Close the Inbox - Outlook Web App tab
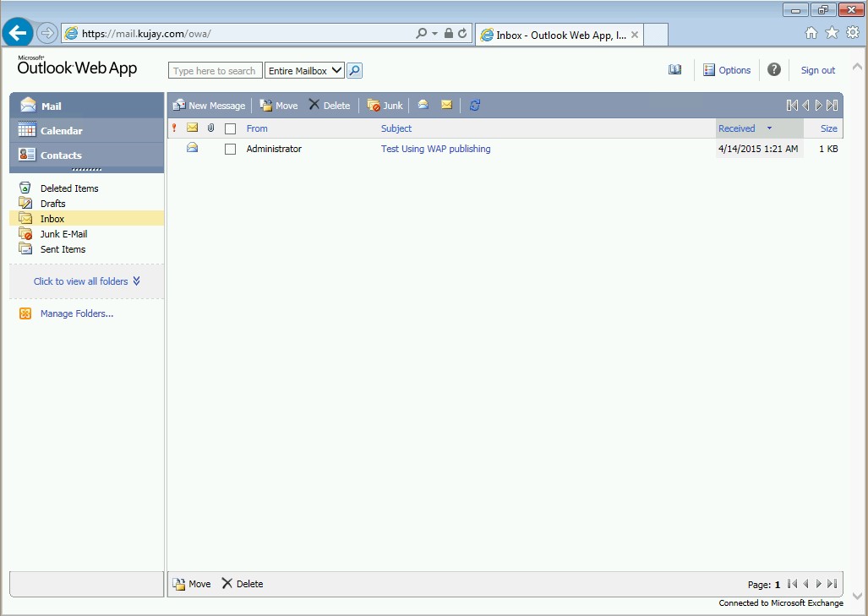Screen dimensions: 868x616 click(635, 35)
